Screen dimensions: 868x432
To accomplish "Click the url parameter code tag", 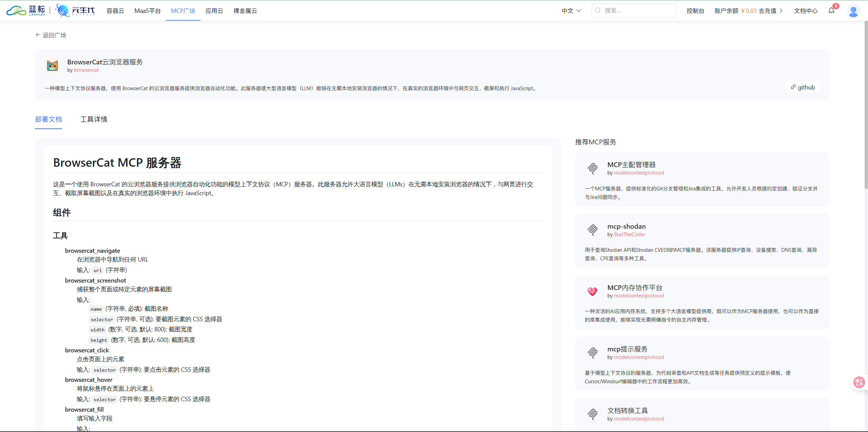I will (x=98, y=270).
